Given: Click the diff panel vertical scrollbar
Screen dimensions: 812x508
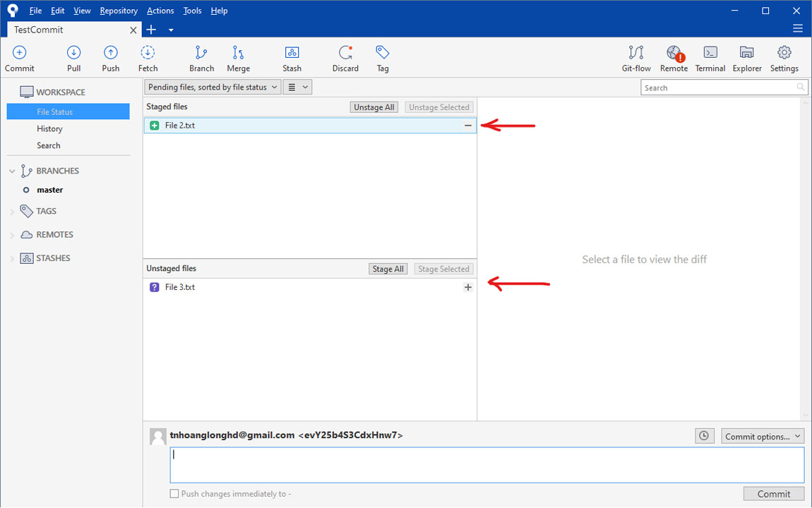Looking at the screenshot, I should pos(805,259).
